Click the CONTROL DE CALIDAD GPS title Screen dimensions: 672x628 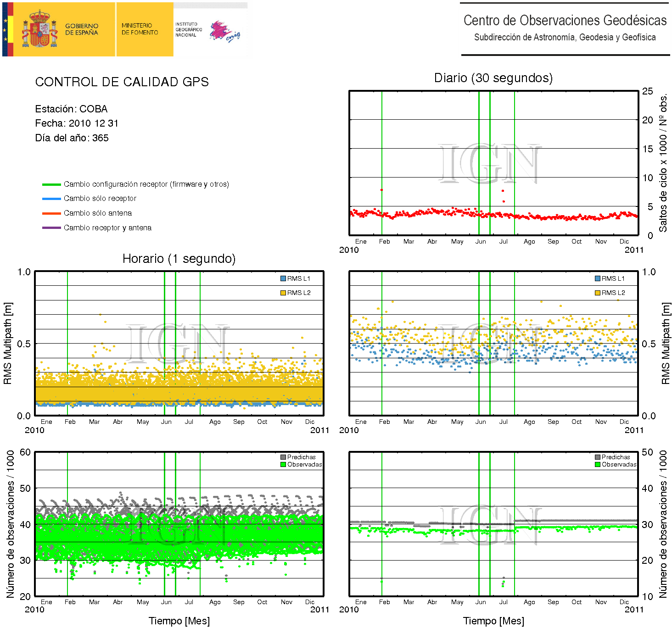click(122, 82)
